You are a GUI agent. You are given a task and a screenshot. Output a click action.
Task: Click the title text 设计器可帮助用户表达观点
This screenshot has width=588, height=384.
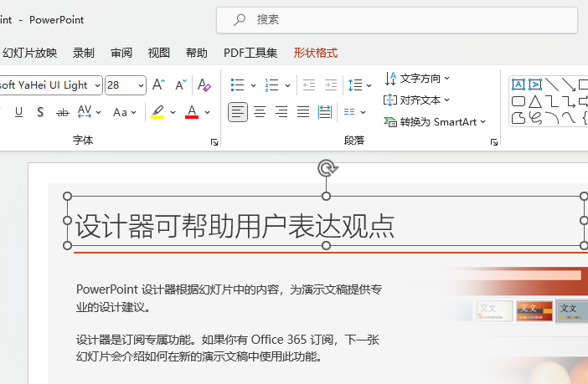point(235,226)
